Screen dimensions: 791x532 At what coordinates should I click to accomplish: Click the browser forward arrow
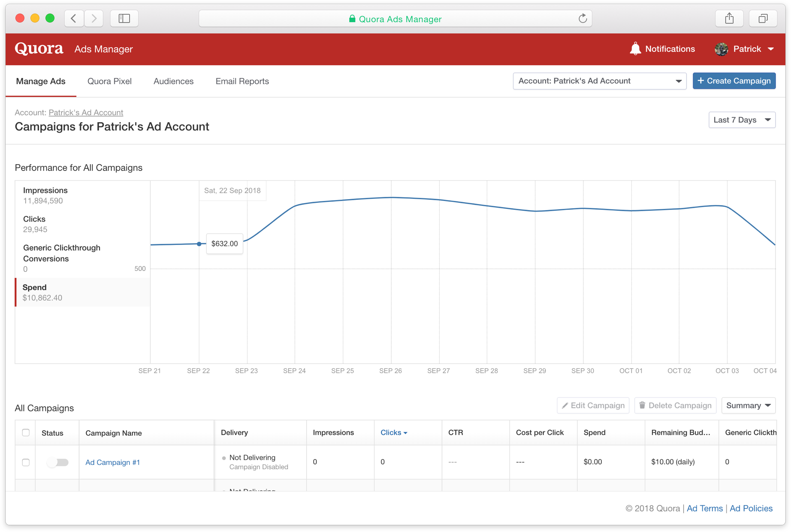[x=94, y=18]
